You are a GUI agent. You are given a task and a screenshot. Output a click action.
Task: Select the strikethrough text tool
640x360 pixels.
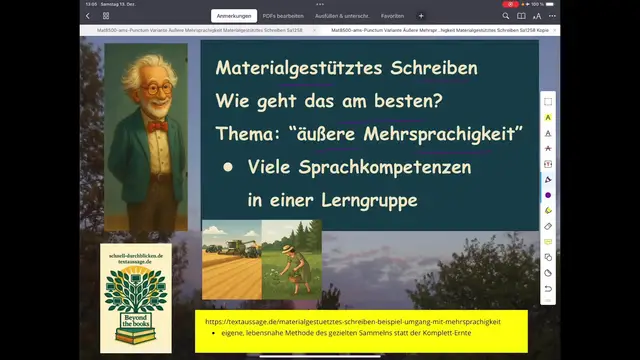tap(548, 149)
